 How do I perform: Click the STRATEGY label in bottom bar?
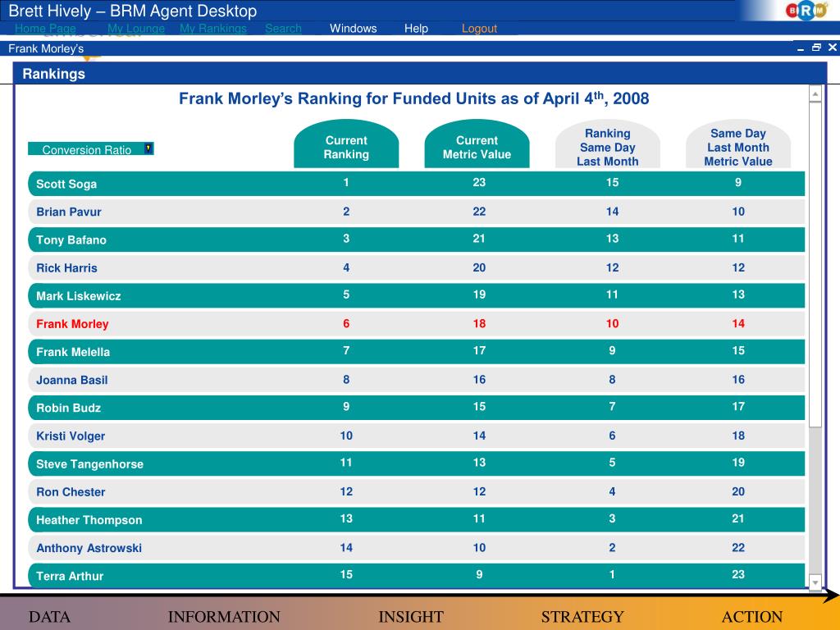point(582,617)
